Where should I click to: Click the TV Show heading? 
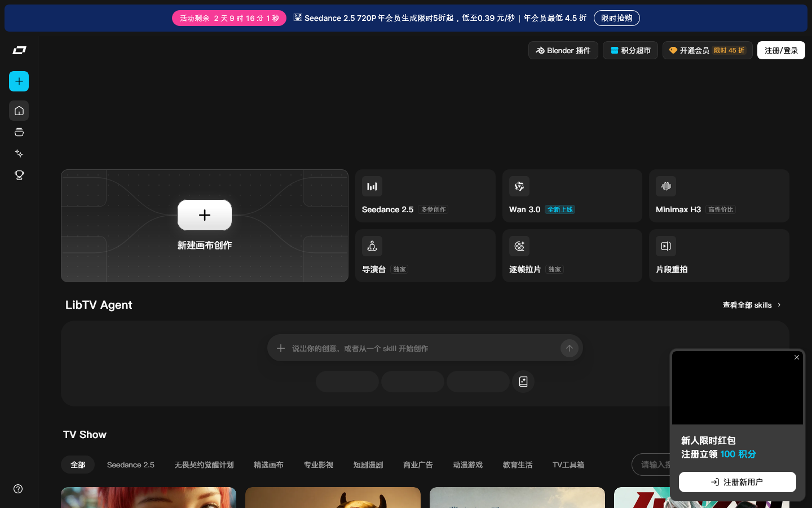[x=85, y=435]
